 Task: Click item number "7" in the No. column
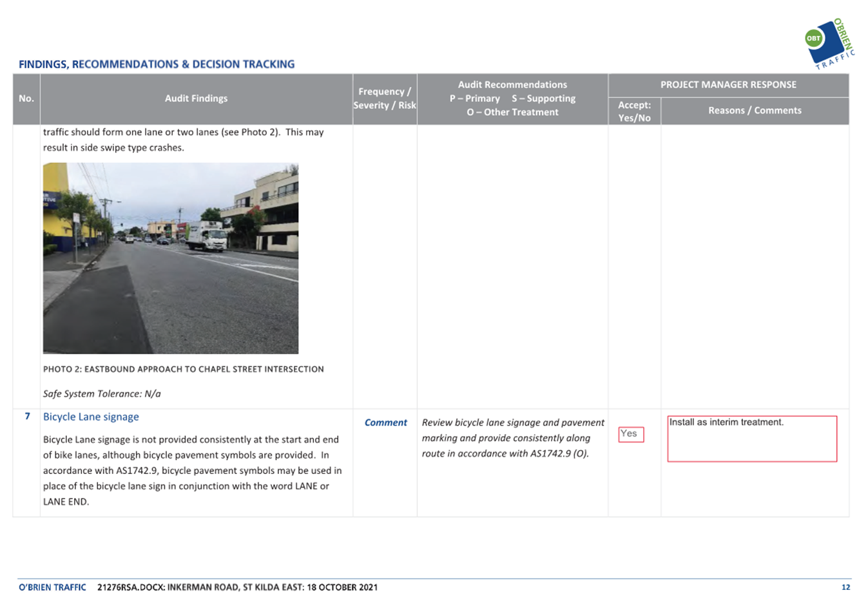[x=27, y=416]
